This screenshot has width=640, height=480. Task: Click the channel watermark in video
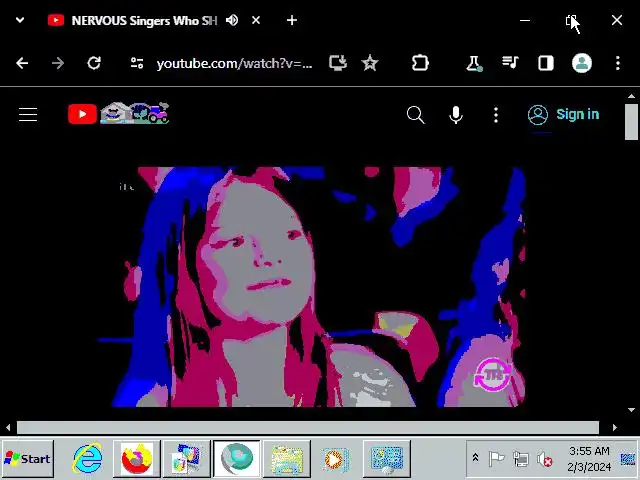[493, 375]
